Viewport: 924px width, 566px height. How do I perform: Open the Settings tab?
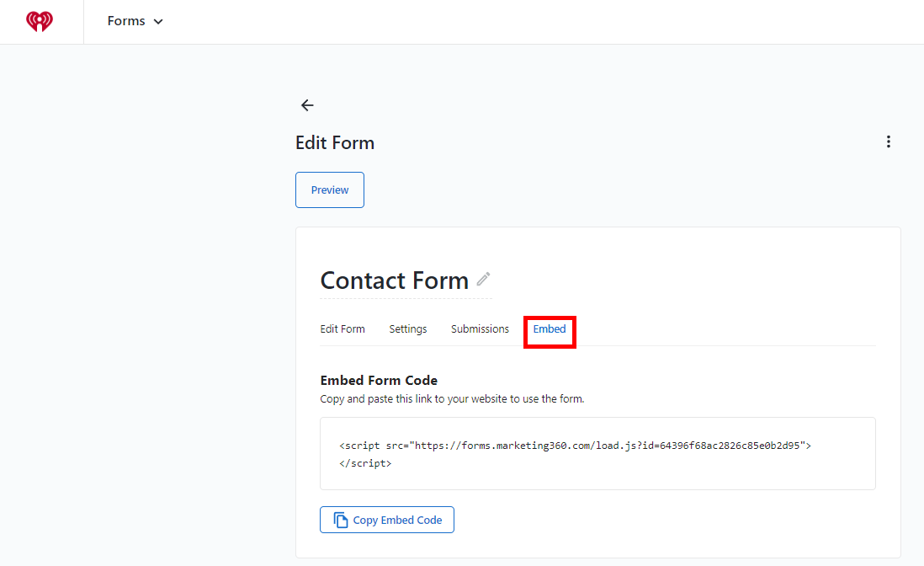click(408, 329)
